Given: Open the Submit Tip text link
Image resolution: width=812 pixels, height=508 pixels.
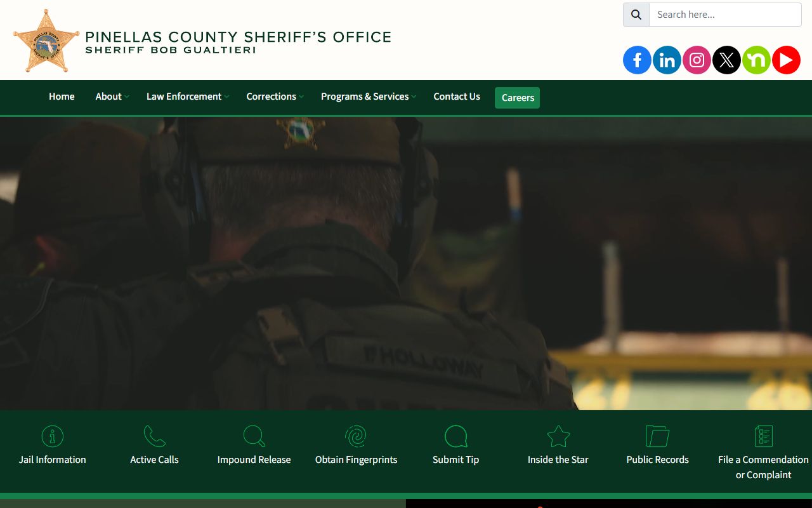Looking at the screenshot, I should tap(455, 460).
